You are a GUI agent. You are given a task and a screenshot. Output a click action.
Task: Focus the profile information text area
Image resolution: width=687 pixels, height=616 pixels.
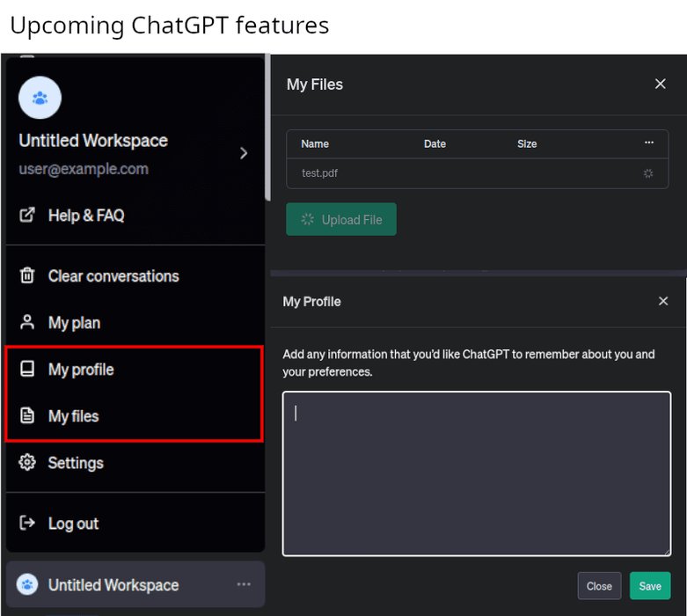click(x=476, y=473)
